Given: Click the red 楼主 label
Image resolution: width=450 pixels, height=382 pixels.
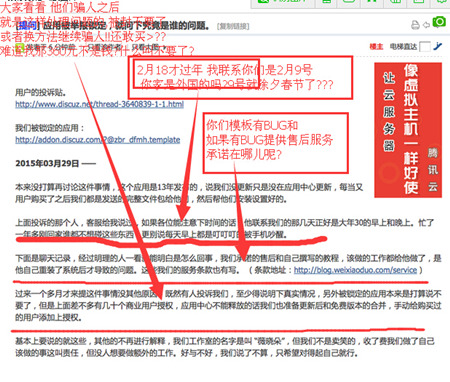Looking at the screenshot, I should (376, 47).
